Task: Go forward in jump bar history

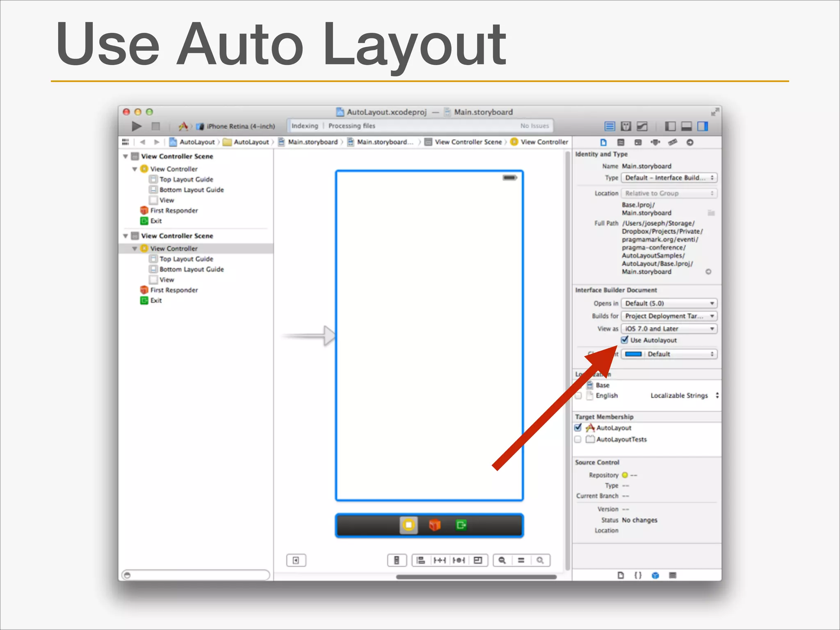Action: (156, 142)
